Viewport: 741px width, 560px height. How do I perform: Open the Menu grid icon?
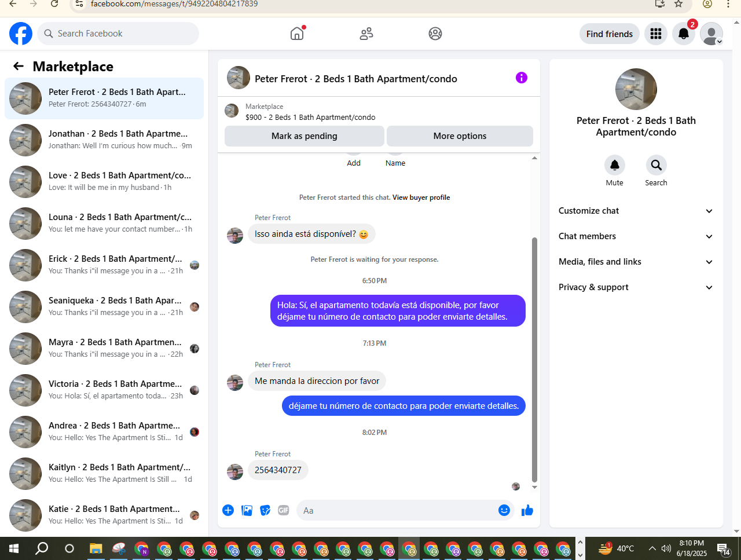(656, 34)
